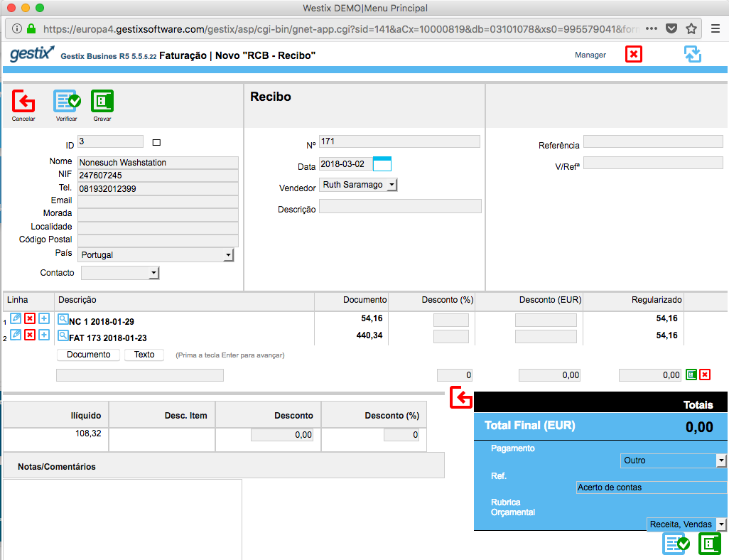Click Desconto (%) field for FAT 173 line
Screen dimensions: 729x560
click(451, 336)
